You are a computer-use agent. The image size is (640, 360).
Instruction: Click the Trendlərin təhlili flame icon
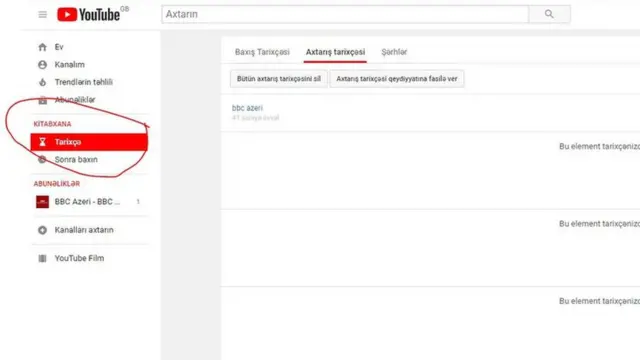42,82
